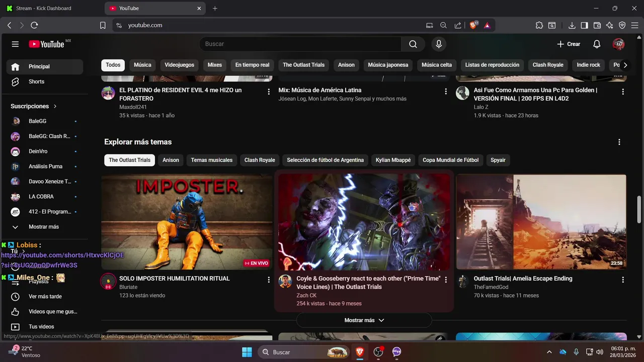
Task: Select Spyair topic tab
Action: (x=498, y=160)
